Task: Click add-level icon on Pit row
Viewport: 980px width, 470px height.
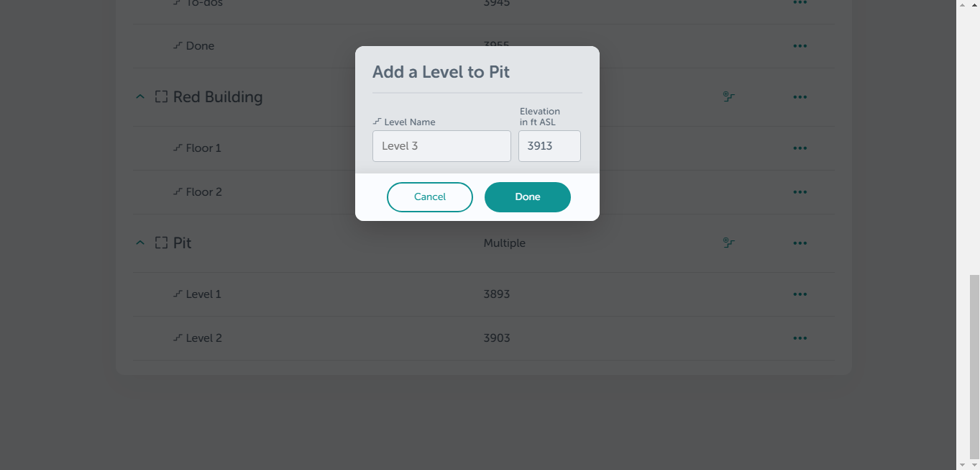Action: [x=728, y=243]
